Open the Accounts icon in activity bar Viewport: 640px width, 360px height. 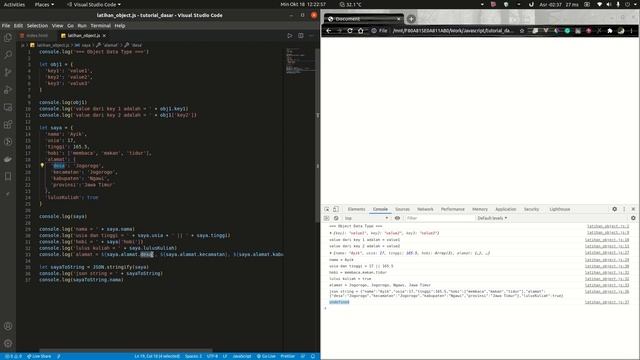click(x=8, y=326)
